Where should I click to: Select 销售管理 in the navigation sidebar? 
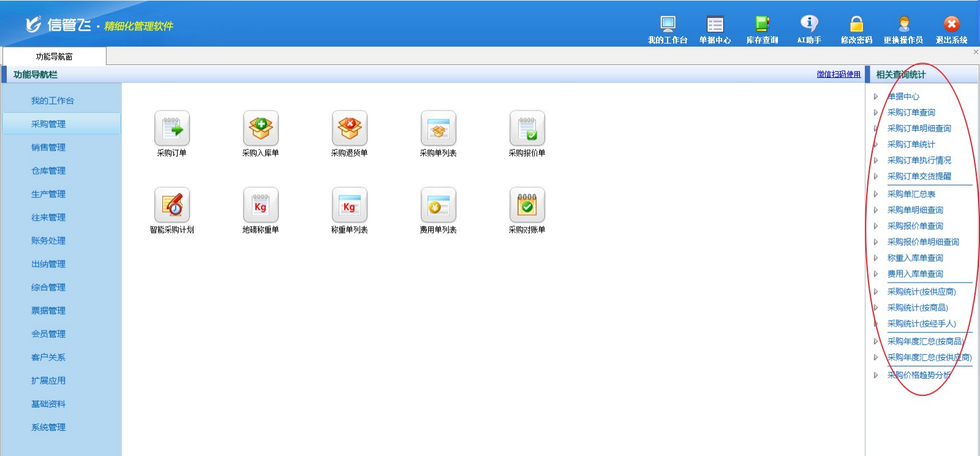(48, 148)
